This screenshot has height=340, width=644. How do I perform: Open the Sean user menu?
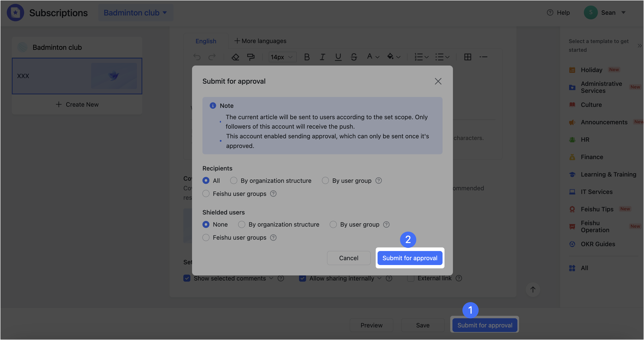point(605,13)
